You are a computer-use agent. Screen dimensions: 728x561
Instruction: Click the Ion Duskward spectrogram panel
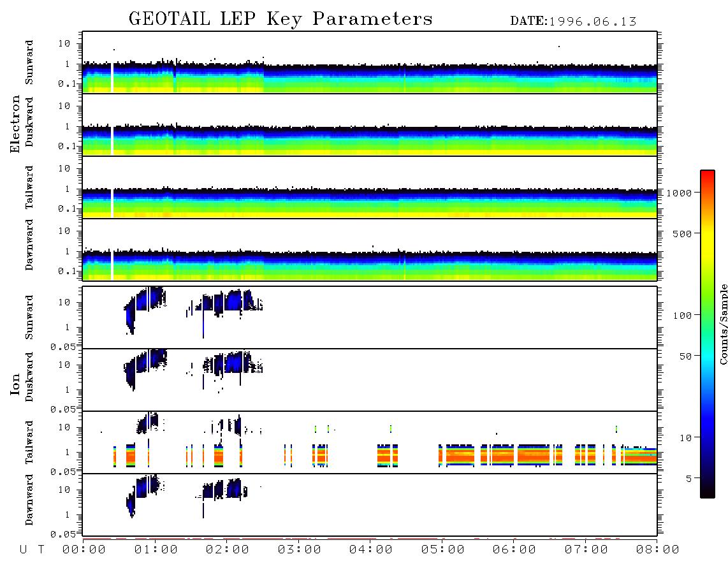(x=370, y=380)
